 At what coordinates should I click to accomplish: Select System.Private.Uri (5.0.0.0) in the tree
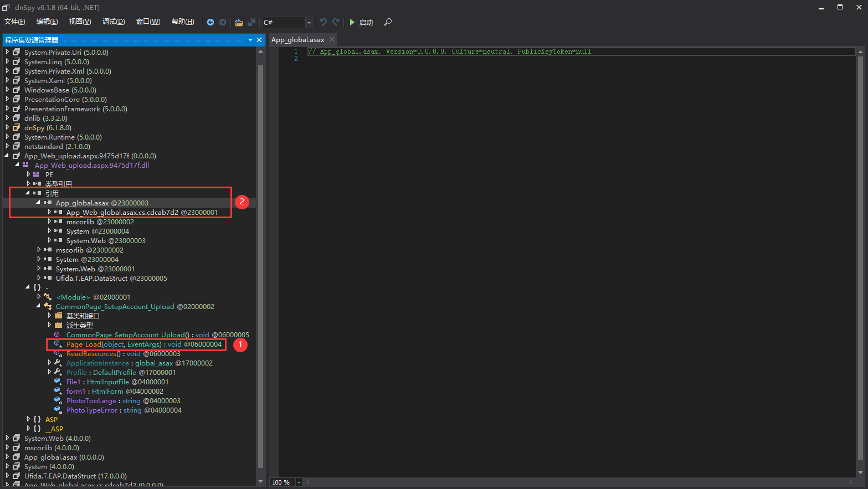click(66, 52)
